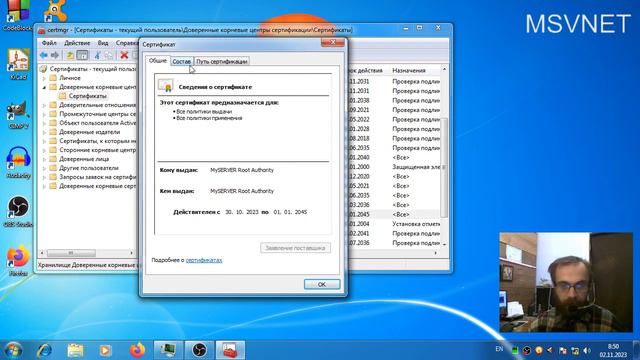Expand the Личное tree node arrow

click(x=44, y=78)
